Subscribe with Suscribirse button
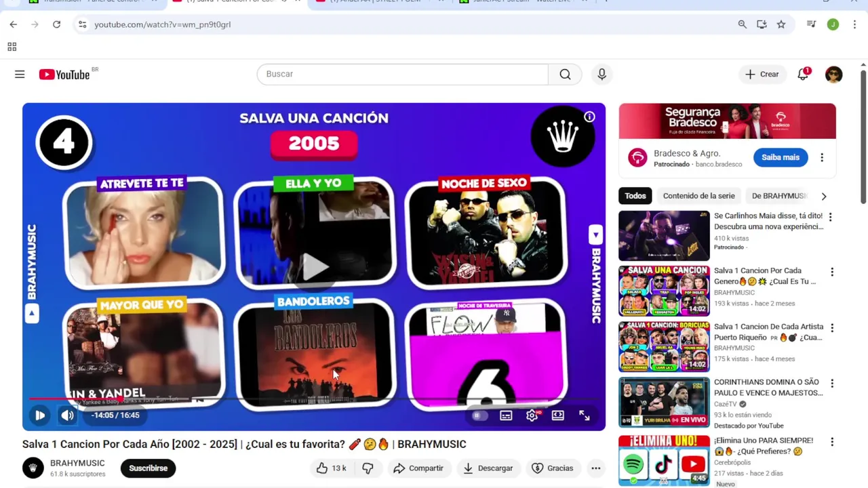868x488 pixels. click(148, 468)
